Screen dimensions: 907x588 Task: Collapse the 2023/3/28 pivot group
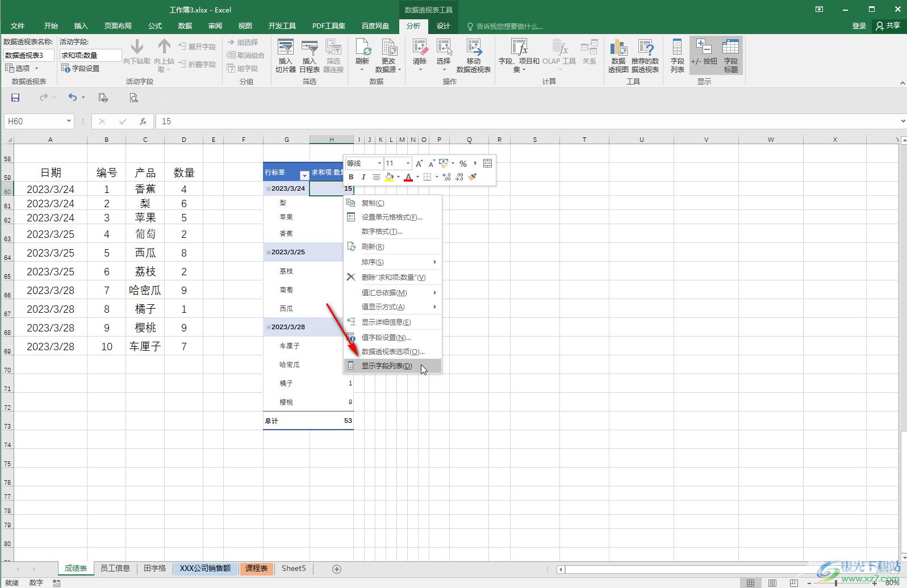pyautogui.click(x=268, y=327)
